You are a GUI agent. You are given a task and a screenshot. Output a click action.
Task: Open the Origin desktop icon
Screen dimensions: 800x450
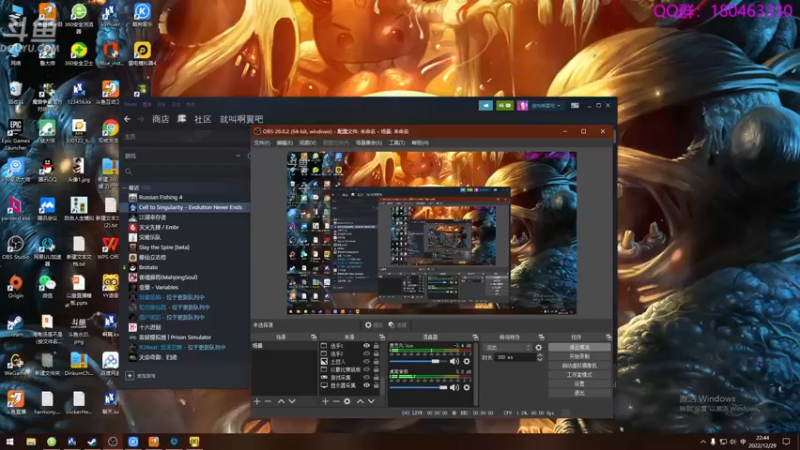click(15, 286)
